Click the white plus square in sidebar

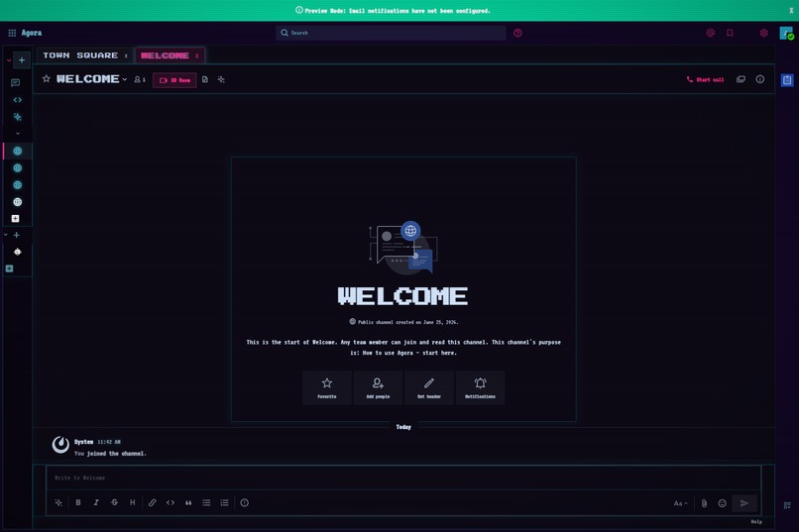pyautogui.click(x=15, y=218)
